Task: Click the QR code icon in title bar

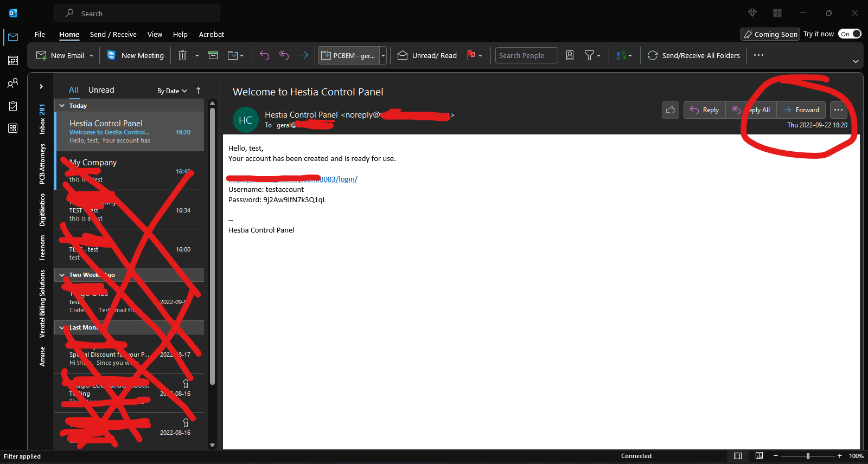Action: point(777,13)
